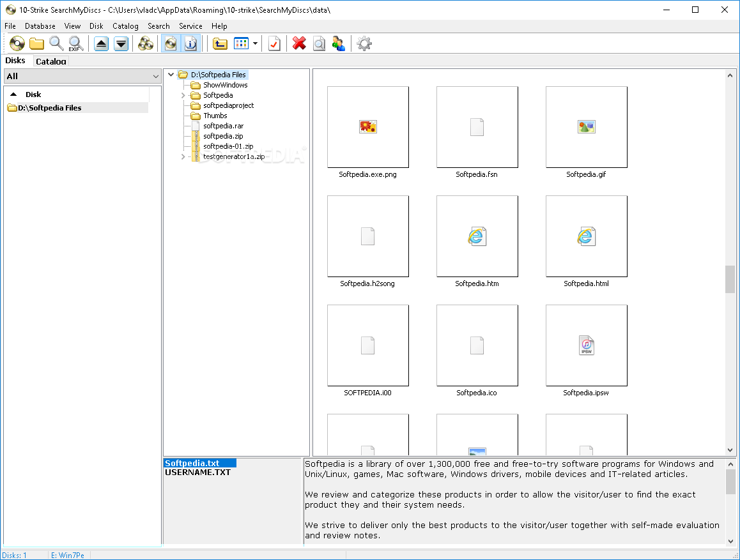Switch to the Catalog tab

point(51,61)
